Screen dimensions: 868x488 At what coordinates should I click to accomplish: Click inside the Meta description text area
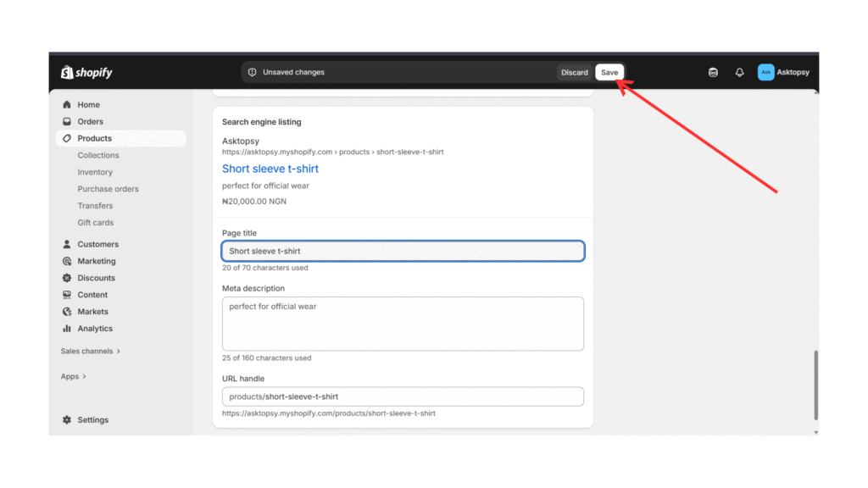pyautogui.click(x=403, y=324)
